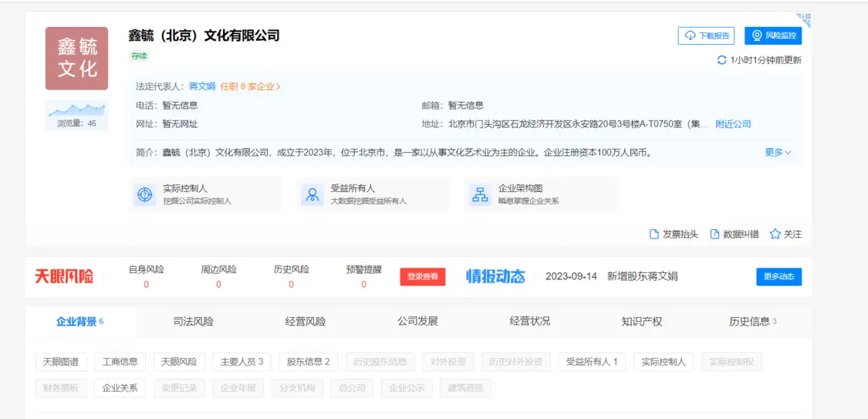Image resolution: width=868 pixels, height=419 pixels.
Task: Switch to the 企业背景 tab
Action: pos(81,322)
